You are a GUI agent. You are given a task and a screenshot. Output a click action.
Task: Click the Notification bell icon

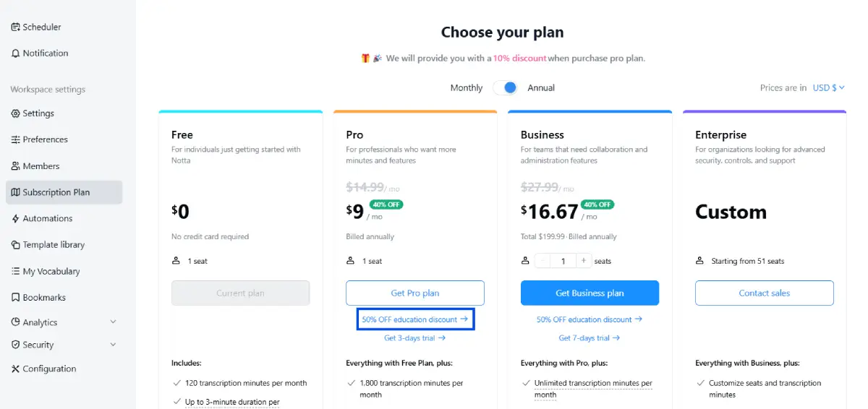pyautogui.click(x=16, y=53)
